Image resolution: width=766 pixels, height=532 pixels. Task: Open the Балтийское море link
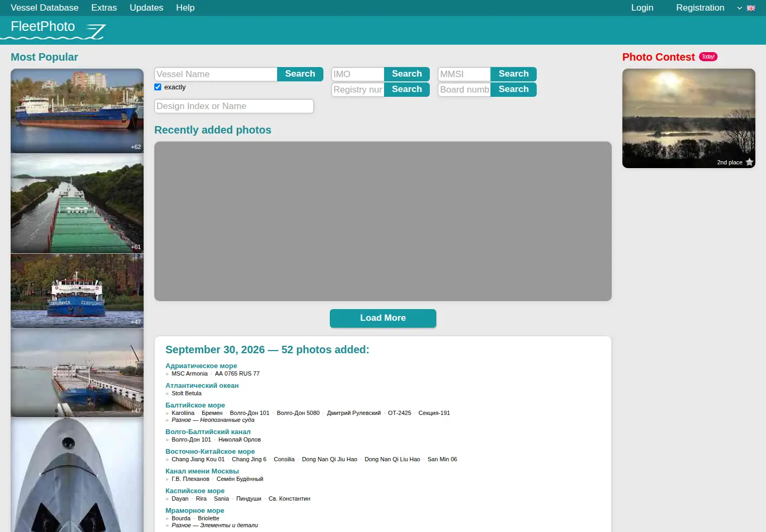(x=195, y=405)
